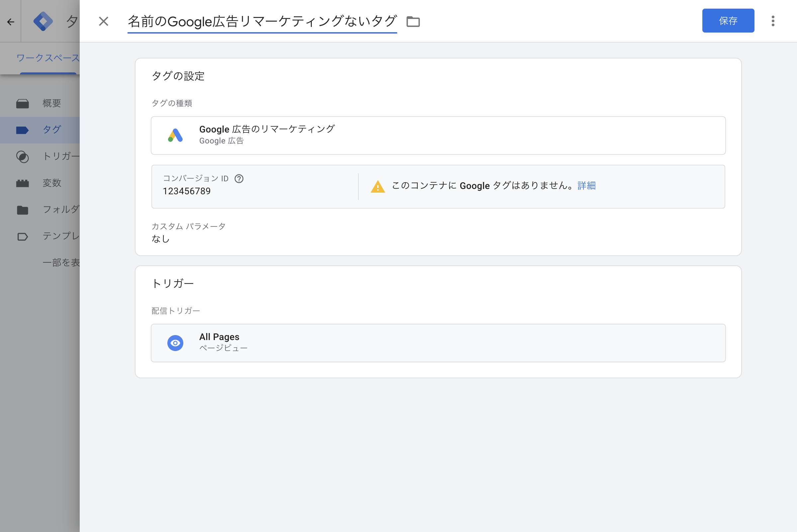Image resolution: width=797 pixels, height=532 pixels.
Task: Click the Google Ads logo icon
Action: 175,135
